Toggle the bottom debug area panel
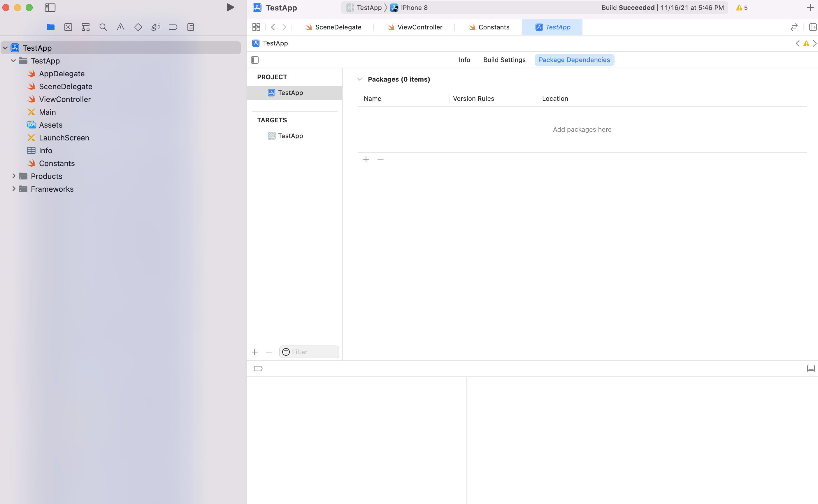This screenshot has width=818, height=504. 811,368
